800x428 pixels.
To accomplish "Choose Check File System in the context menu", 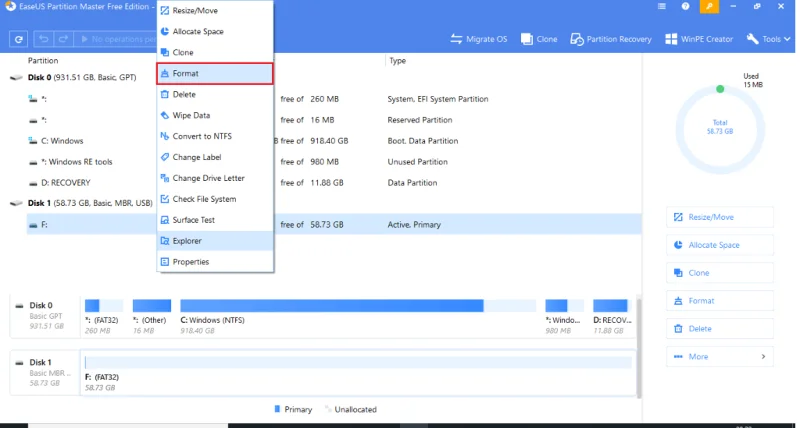I will tap(215, 199).
